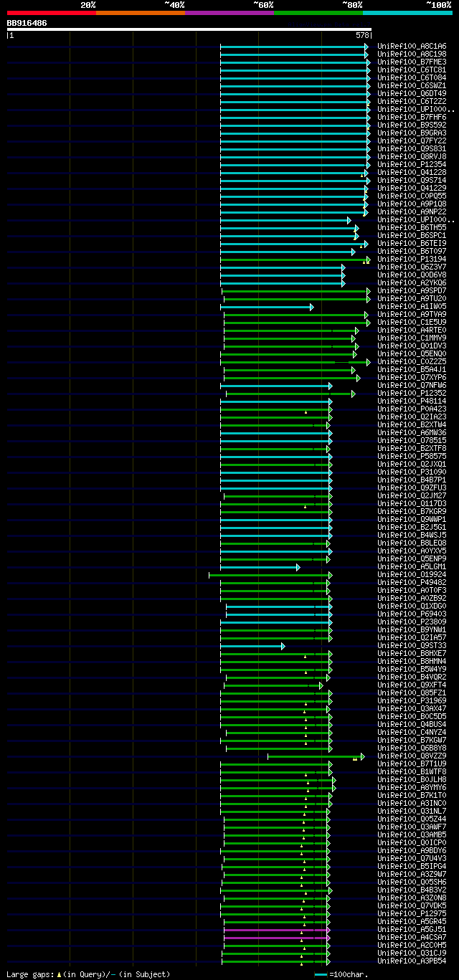Image resolution: width=459 pixels, height=980 pixels.
Task: Click the cyan alignment bar for UniRef100_Q7NFW6
Action: (x=276, y=385)
